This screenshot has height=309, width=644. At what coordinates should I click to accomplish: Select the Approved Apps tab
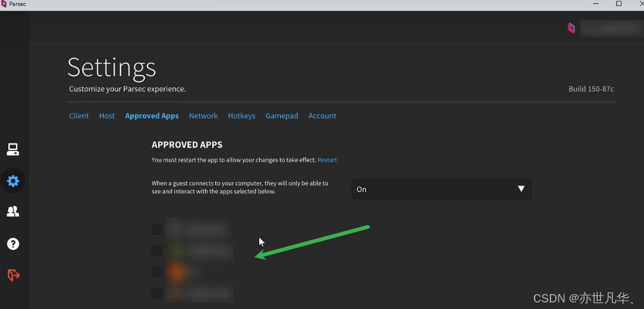coord(152,116)
